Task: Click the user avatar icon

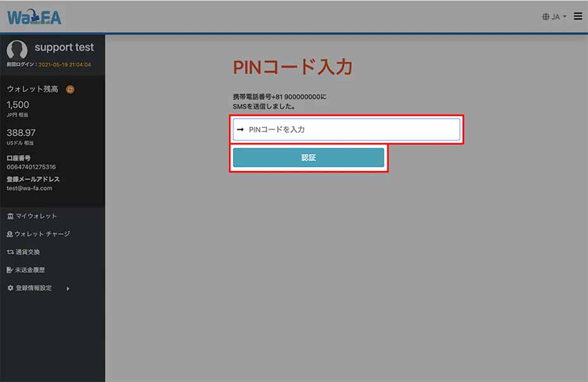Action: click(17, 49)
